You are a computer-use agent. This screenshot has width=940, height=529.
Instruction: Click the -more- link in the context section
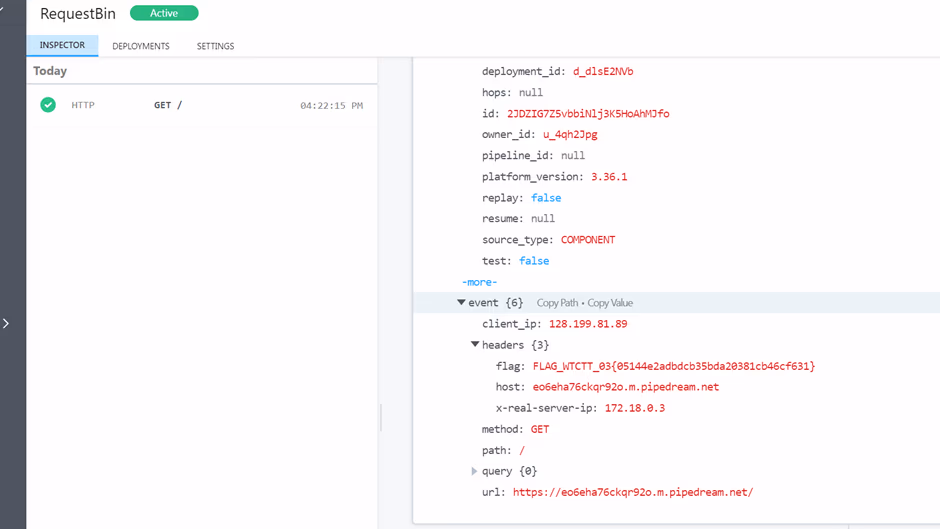479,282
